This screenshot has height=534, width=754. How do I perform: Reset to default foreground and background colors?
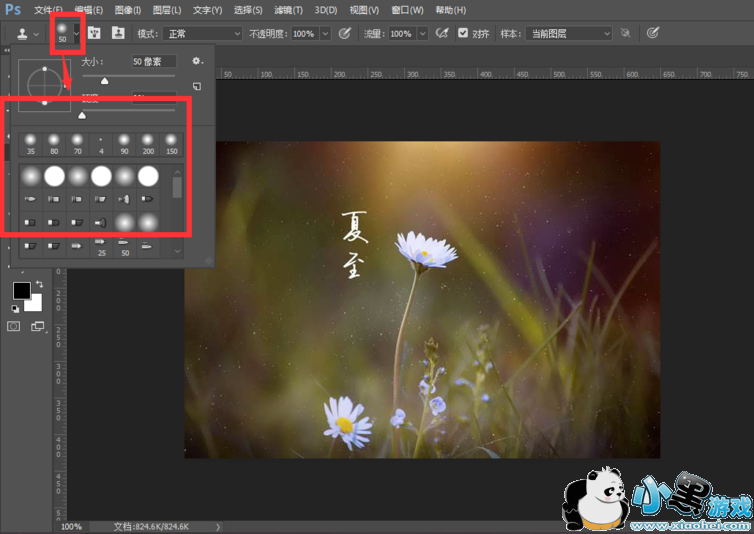[x=16, y=309]
